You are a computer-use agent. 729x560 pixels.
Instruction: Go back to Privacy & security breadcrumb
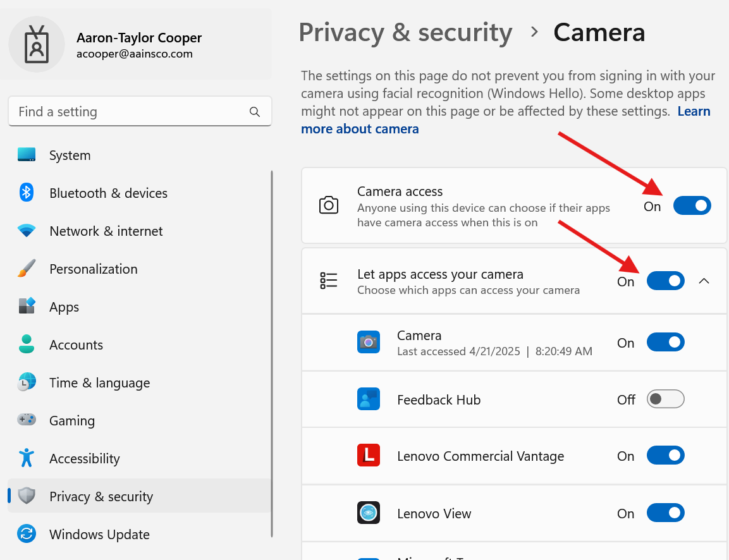[405, 33]
